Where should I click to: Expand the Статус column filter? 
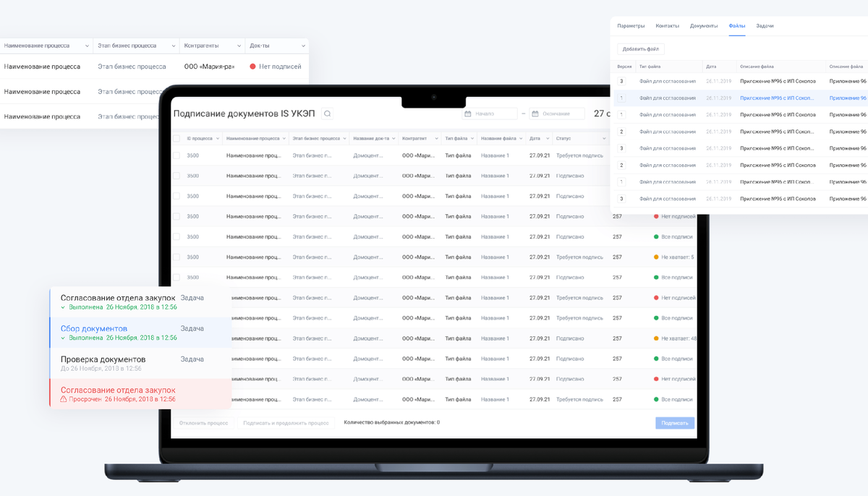[x=604, y=138]
